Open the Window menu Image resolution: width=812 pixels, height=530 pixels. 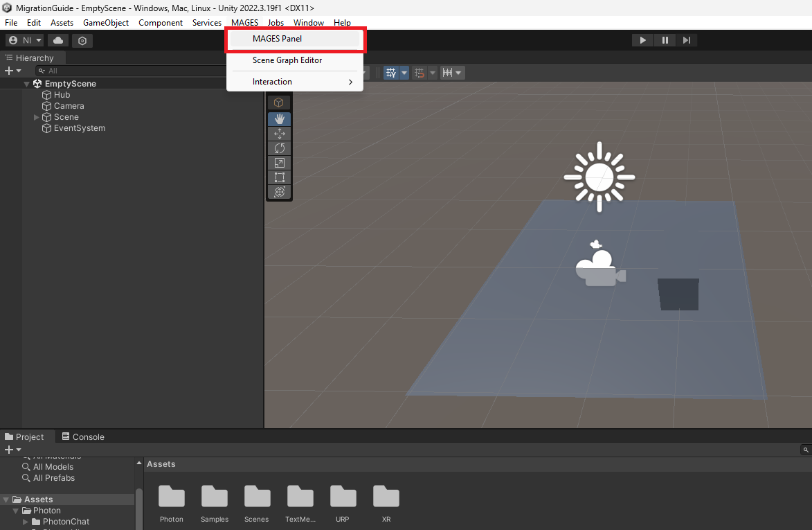tap(309, 23)
